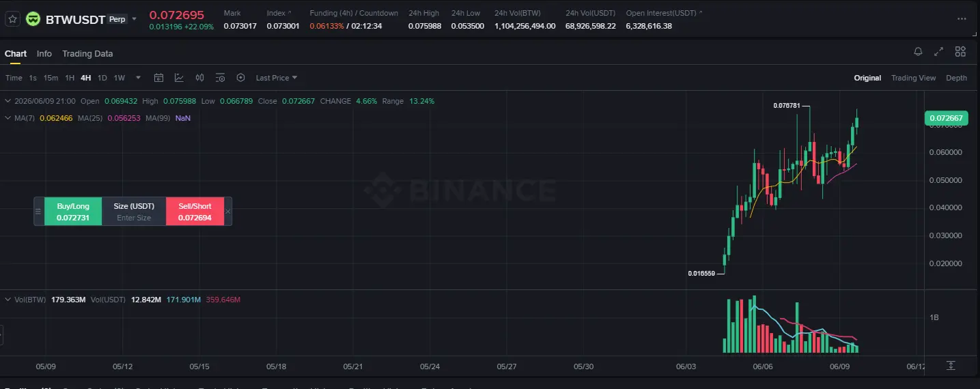
Task: Click the hexagon chart settings icon
Action: 240,78
